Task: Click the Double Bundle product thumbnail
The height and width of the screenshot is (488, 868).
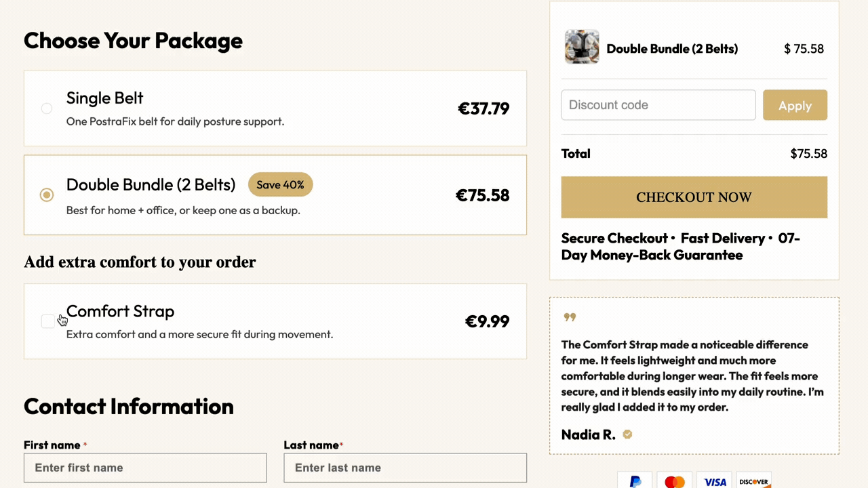Action: [582, 47]
